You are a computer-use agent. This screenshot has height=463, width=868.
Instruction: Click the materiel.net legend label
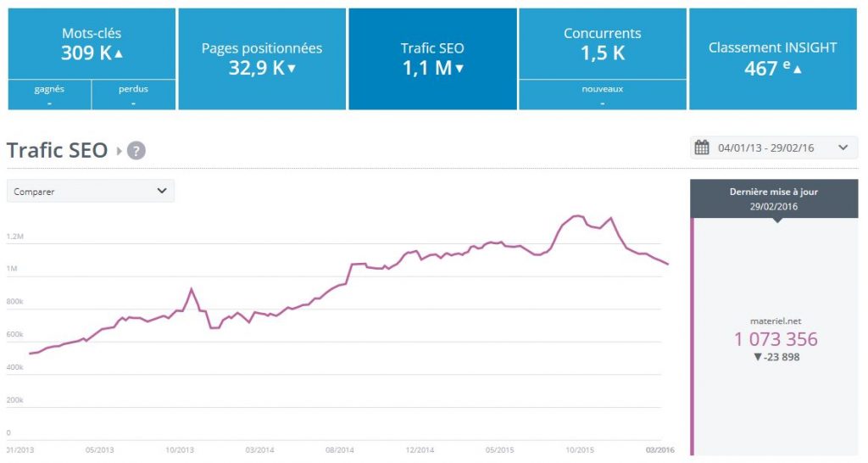(x=776, y=321)
